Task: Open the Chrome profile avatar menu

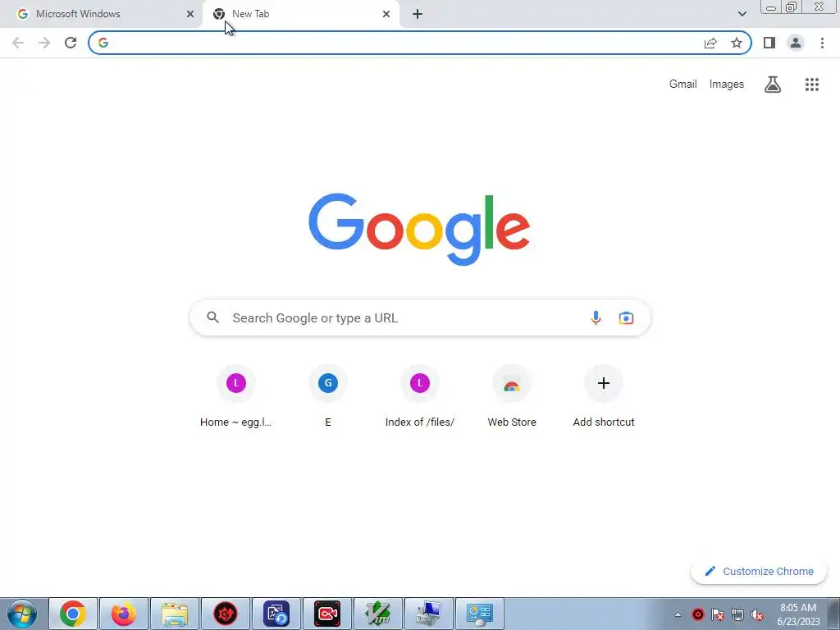Action: click(796, 43)
